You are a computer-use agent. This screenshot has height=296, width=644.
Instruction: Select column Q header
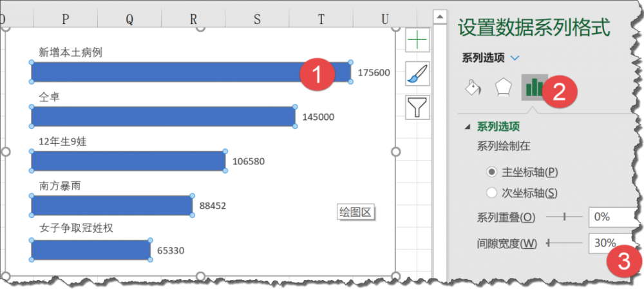click(x=129, y=19)
